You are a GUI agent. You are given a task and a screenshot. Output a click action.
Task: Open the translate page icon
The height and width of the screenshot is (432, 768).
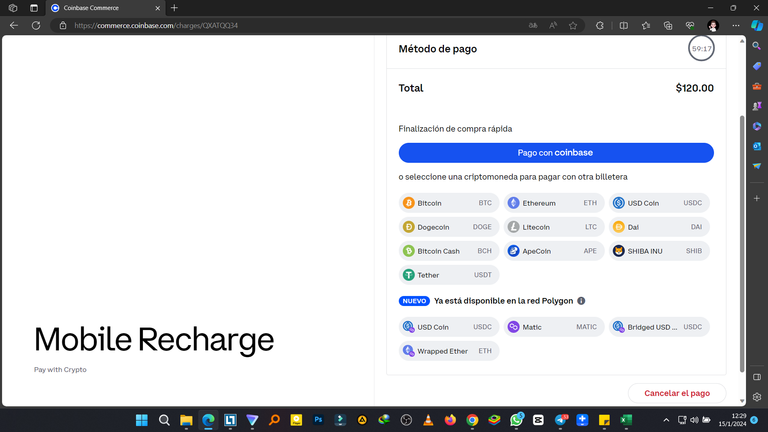(x=533, y=25)
